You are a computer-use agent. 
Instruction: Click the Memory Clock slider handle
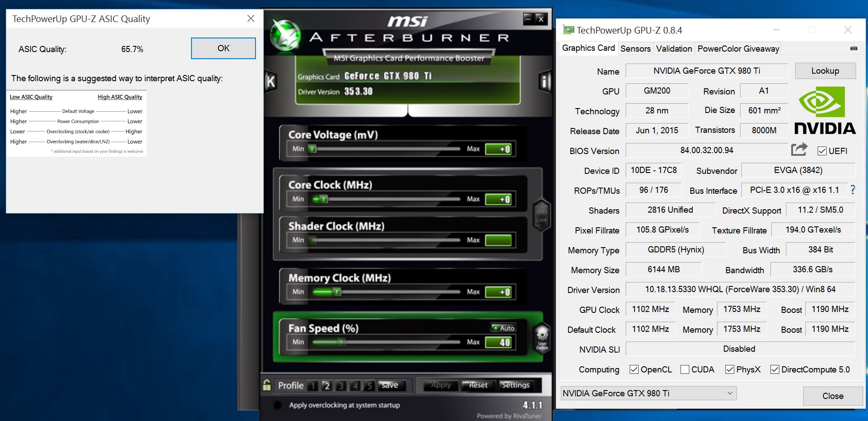337,292
